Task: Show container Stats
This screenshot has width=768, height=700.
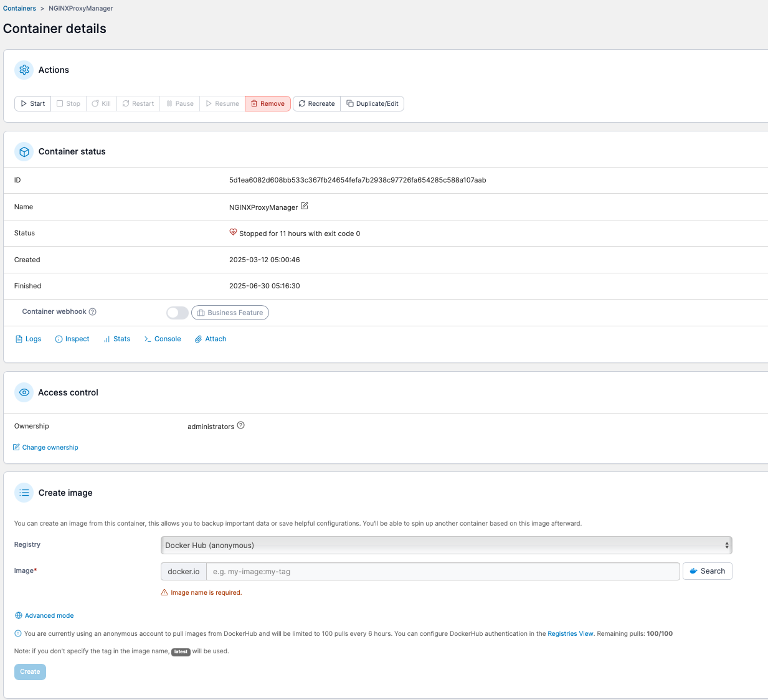Action: [117, 339]
